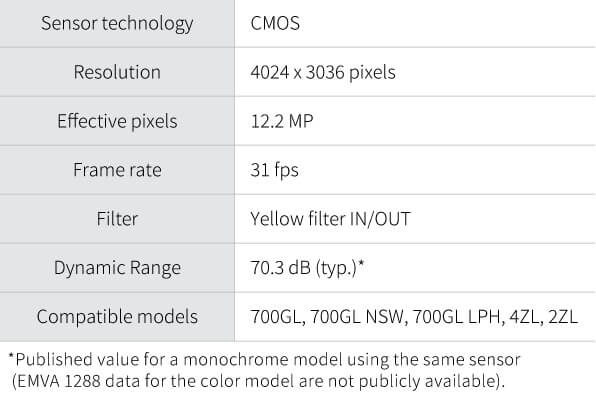
Task: Click the Compatible models label
Action: [x=117, y=317]
